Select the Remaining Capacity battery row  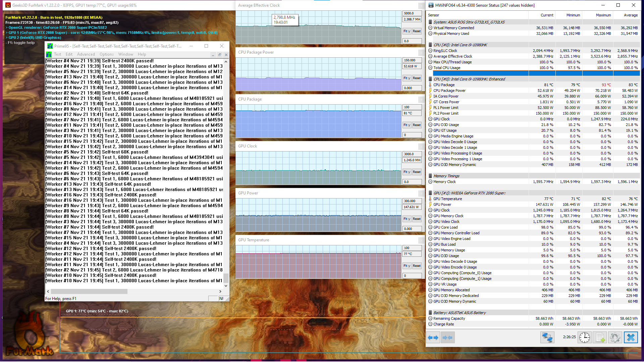point(533,318)
